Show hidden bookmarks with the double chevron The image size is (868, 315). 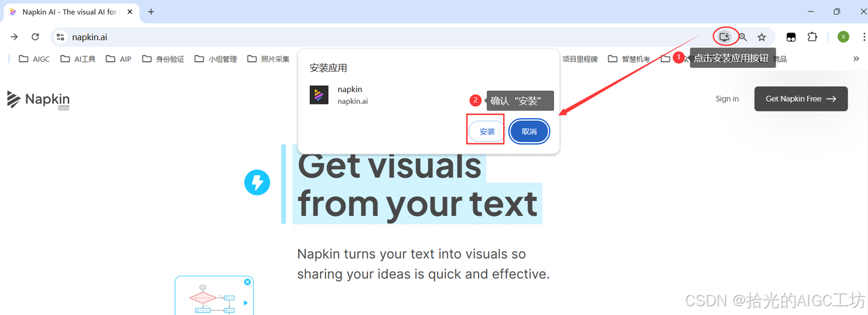[x=856, y=59]
